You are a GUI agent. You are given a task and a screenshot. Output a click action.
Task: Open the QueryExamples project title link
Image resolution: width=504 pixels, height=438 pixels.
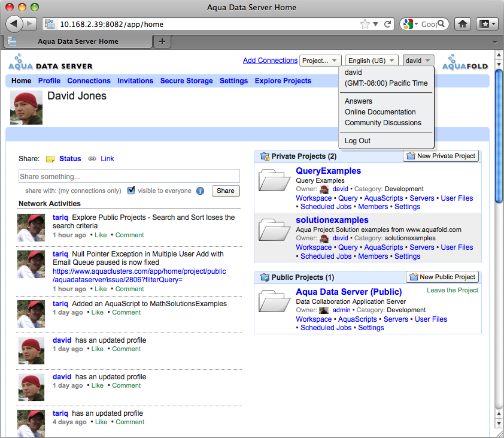click(328, 171)
